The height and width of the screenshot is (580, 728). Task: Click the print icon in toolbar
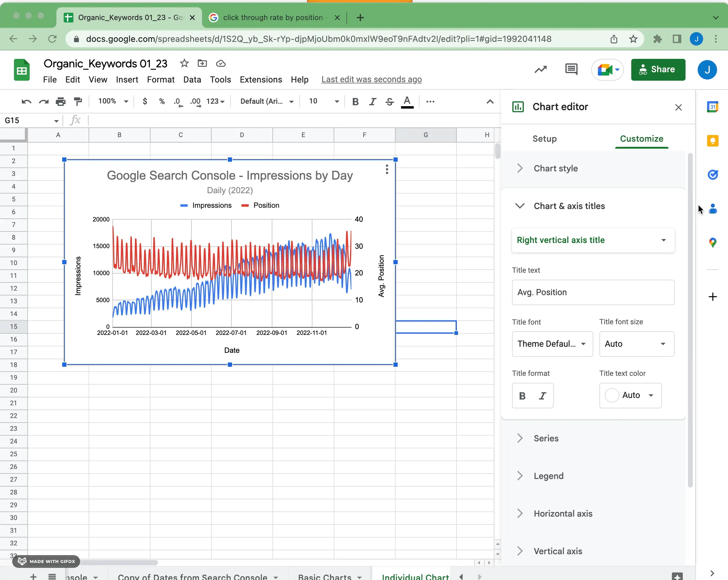click(60, 102)
